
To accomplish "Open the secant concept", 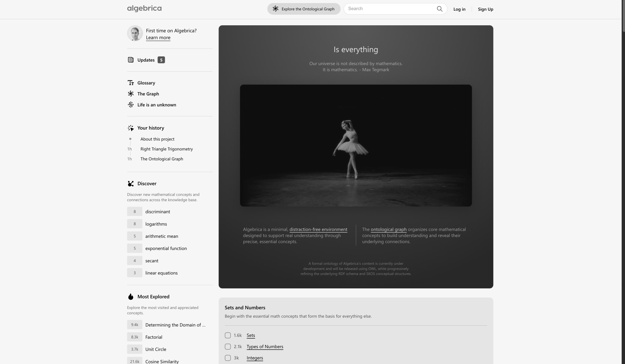I will point(152,261).
